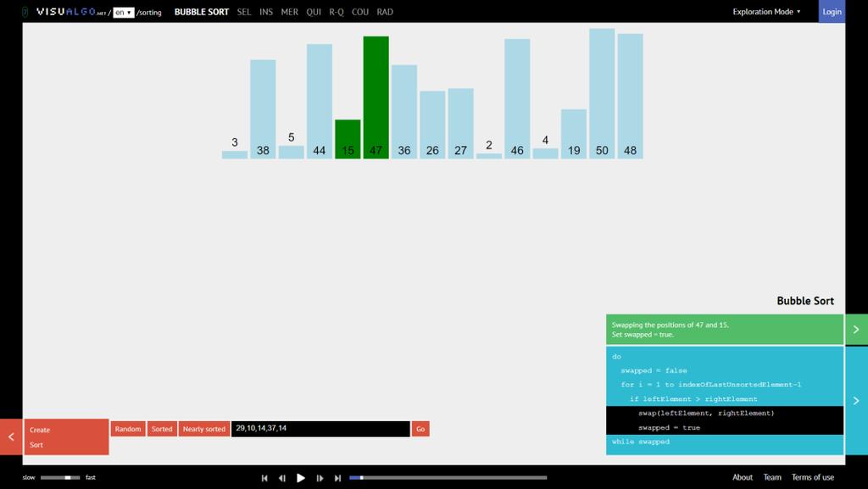The height and width of the screenshot is (489, 868).
Task: Switch to the RAD sorting tab
Action: [x=386, y=12]
